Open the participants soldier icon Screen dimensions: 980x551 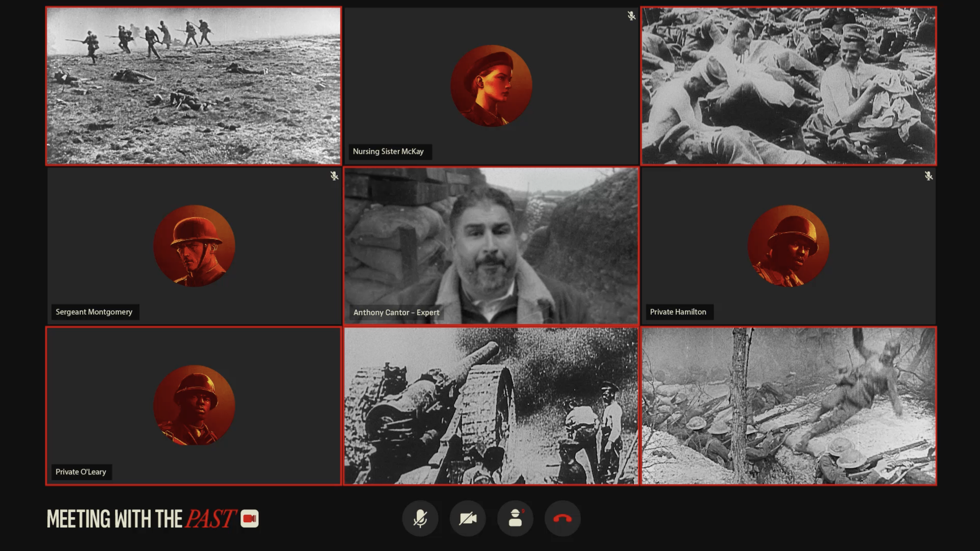click(515, 518)
